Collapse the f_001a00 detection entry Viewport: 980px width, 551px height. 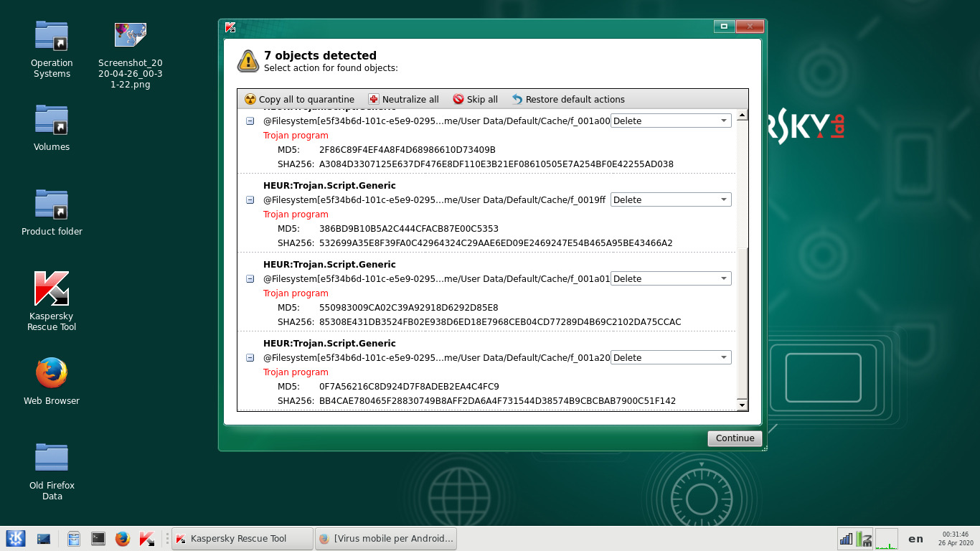pyautogui.click(x=250, y=121)
